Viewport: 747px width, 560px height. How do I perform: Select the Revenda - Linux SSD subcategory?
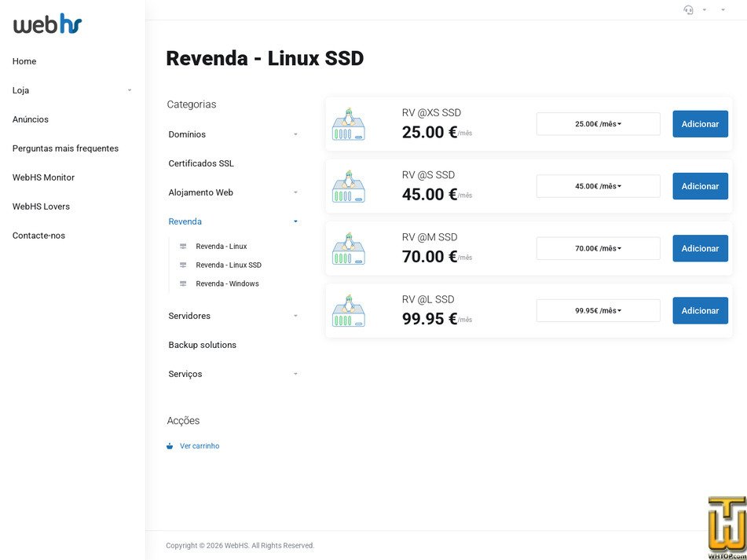(229, 265)
